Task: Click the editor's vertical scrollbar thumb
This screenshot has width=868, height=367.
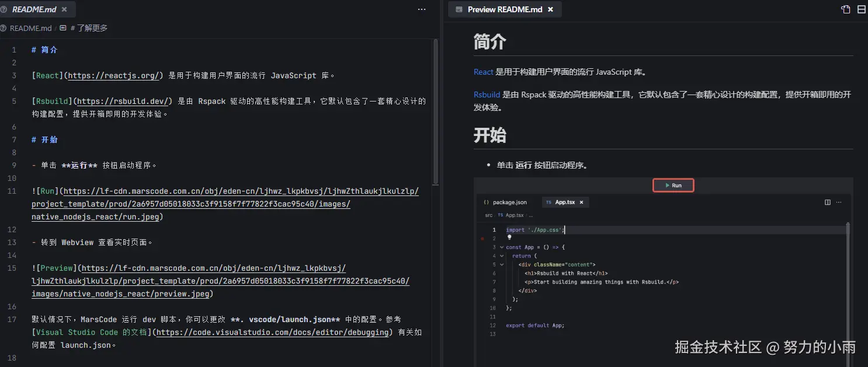Action: click(x=436, y=111)
